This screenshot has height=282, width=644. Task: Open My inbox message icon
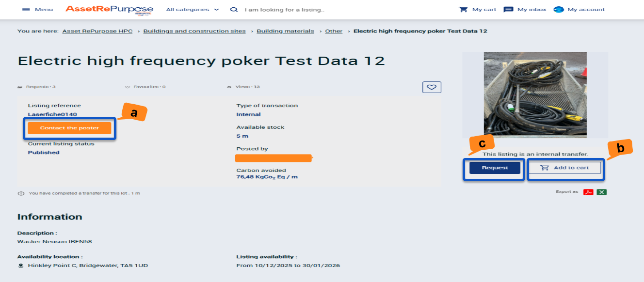[508, 10]
